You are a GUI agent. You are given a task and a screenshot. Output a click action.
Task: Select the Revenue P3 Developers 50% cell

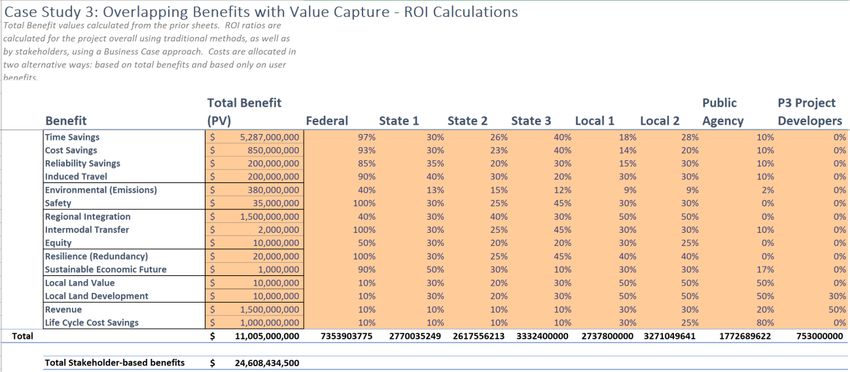click(812, 309)
